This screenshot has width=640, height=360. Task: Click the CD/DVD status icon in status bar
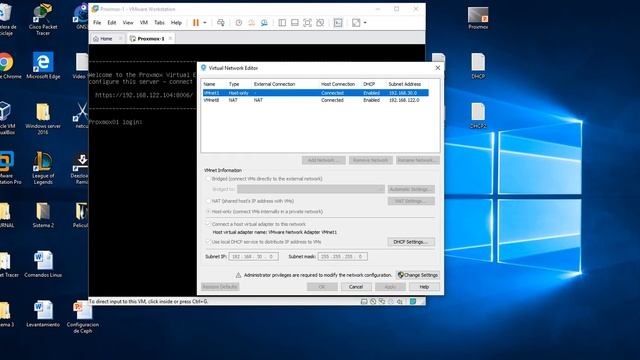tap(373, 302)
